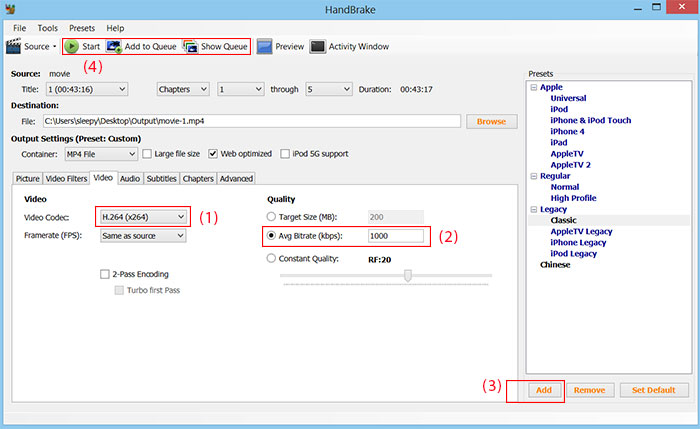This screenshot has width=700, height=429.
Task: Enable the 2-Pass Encoding checkbox
Action: [104, 274]
